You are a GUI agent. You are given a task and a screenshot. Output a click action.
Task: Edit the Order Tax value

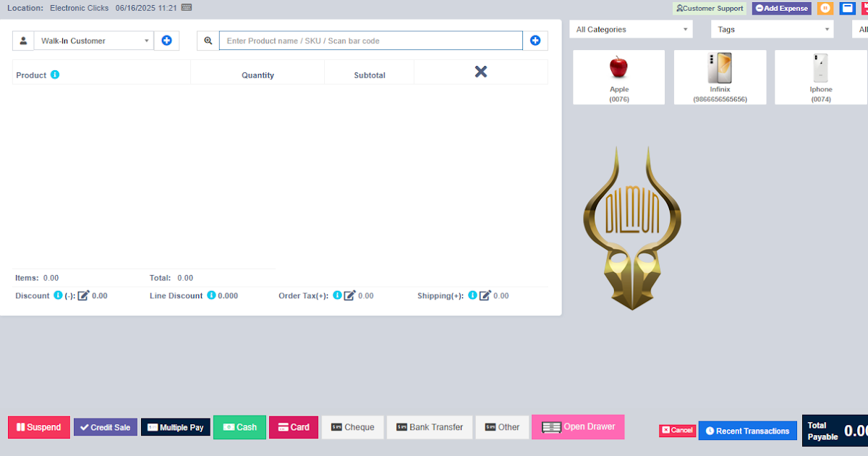[349, 295]
